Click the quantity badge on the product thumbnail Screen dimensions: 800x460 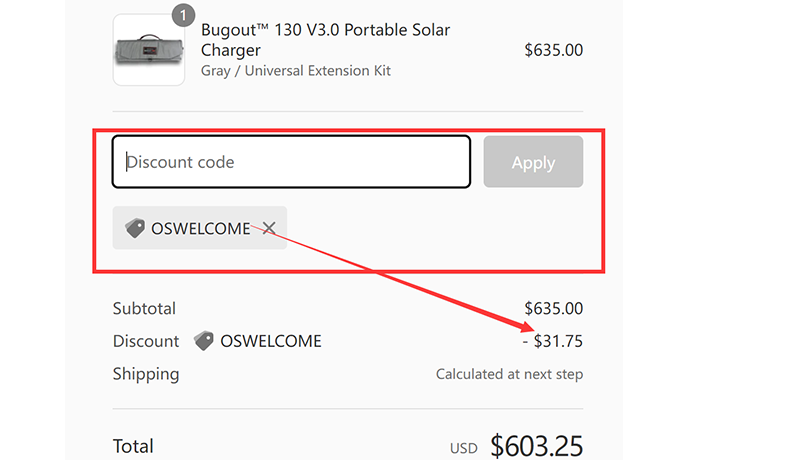click(183, 15)
